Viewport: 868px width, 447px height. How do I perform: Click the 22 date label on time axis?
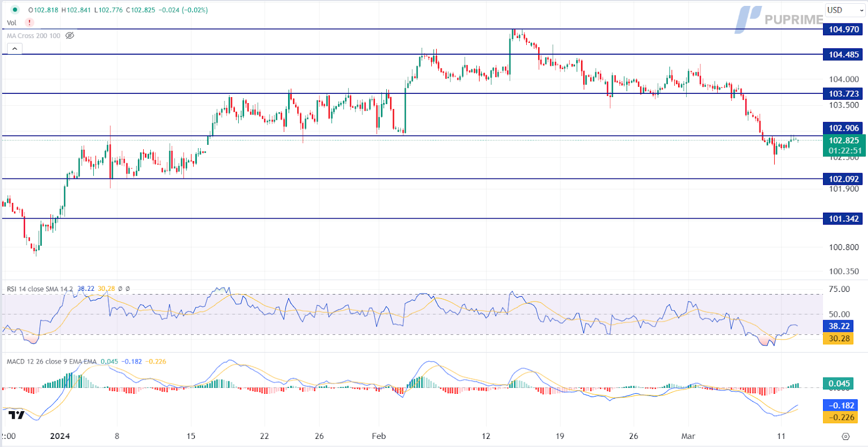264,436
